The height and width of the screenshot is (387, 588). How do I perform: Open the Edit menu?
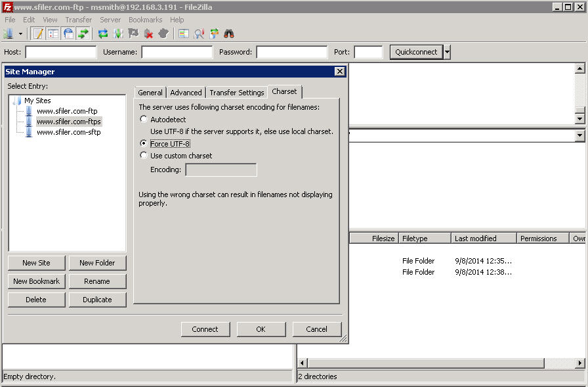click(29, 20)
